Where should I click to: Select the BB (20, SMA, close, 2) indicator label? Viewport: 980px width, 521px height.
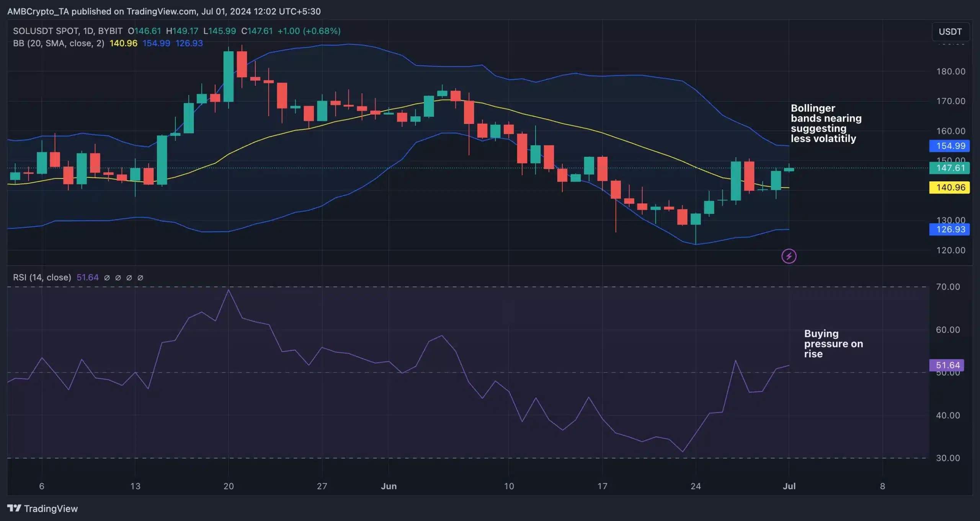click(x=59, y=43)
